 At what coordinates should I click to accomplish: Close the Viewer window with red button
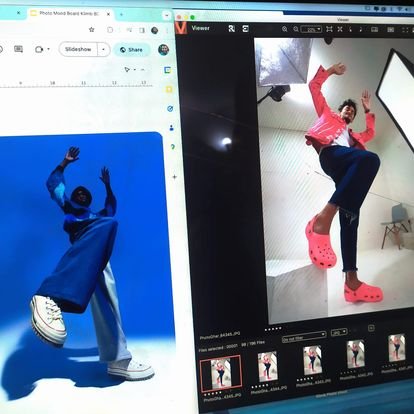pos(179,17)
